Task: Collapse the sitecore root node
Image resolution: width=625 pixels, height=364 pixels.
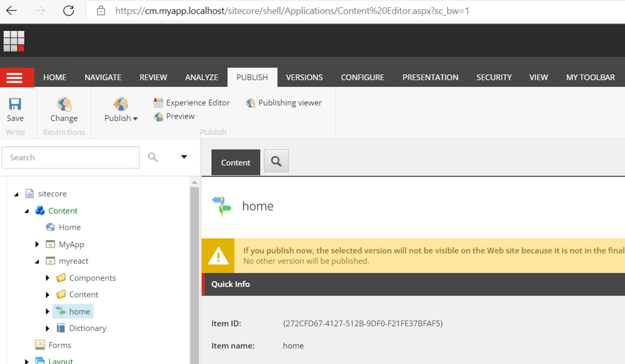Action: pos(16,194)
